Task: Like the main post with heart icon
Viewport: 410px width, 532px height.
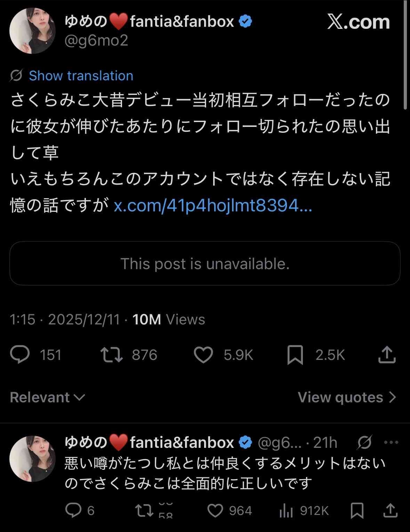Action: click(x=203, y=355)
